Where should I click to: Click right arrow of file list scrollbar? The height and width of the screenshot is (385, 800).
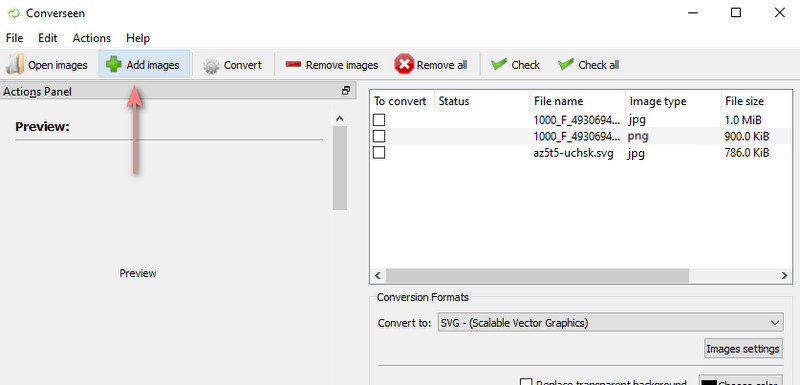click(x=784, y=275)
